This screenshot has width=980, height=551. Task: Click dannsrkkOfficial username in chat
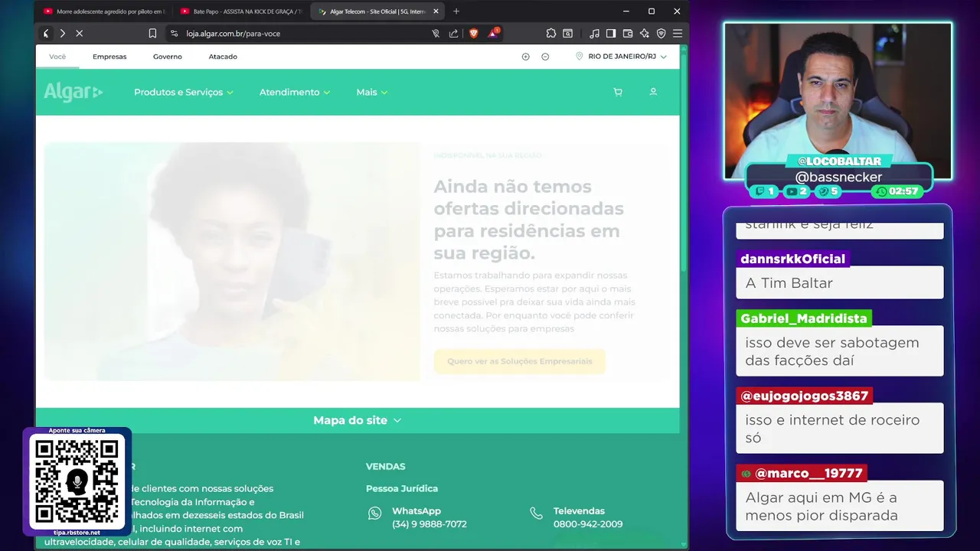793,259
